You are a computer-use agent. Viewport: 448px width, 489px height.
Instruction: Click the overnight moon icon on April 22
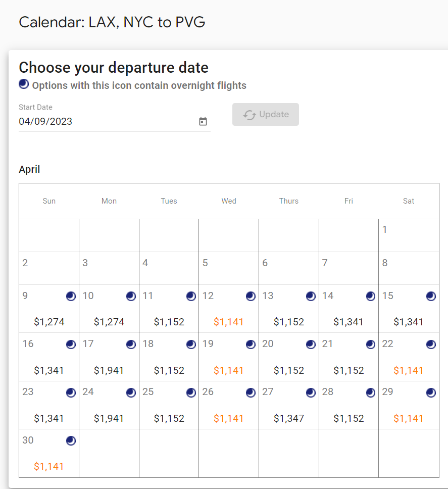click(x=431, y=344)
